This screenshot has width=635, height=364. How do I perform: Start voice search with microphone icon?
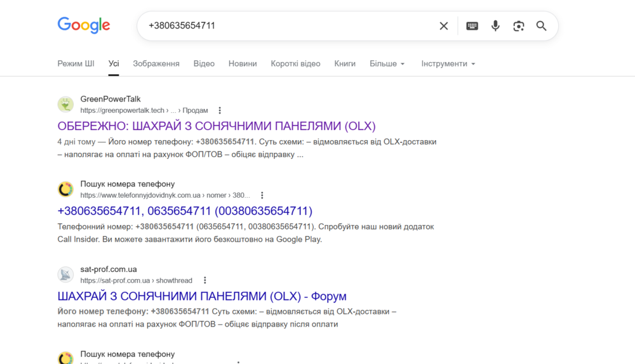[x=495, y=26]
